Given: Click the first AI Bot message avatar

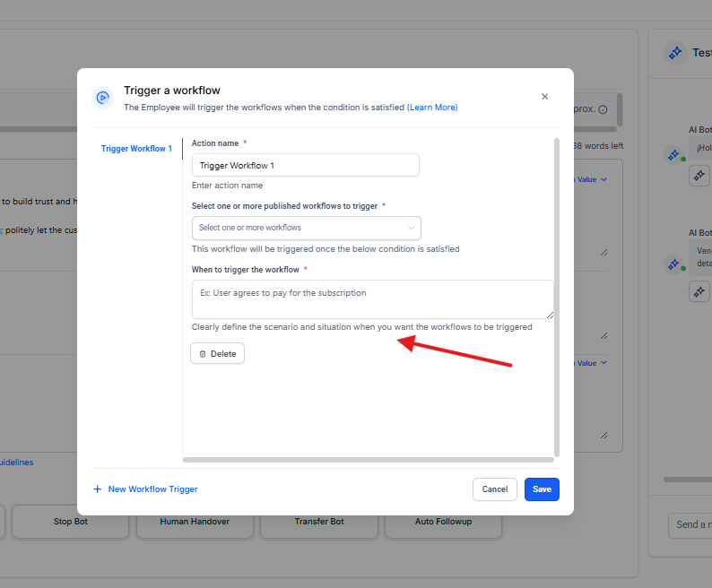Looking at the screenshot, I should click(x=673, y=155).
